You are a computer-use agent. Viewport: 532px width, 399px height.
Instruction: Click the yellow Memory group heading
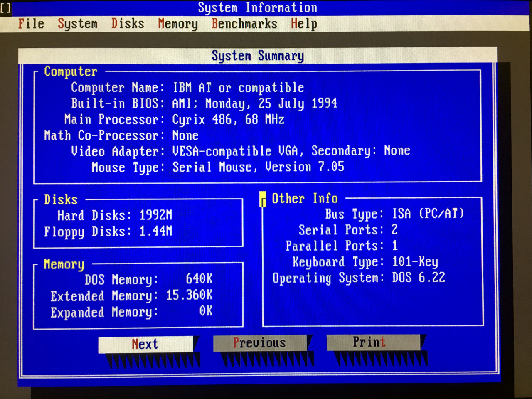coord(64,264)
